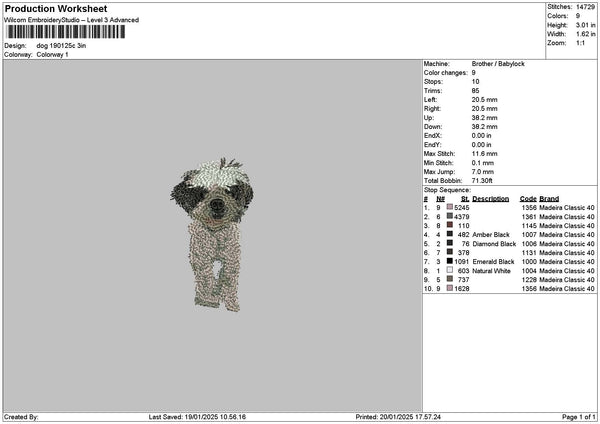Click the 'St.' column header
Image resolution: width=600 pixels, height=424 pixels.
(x=465, y=199)
